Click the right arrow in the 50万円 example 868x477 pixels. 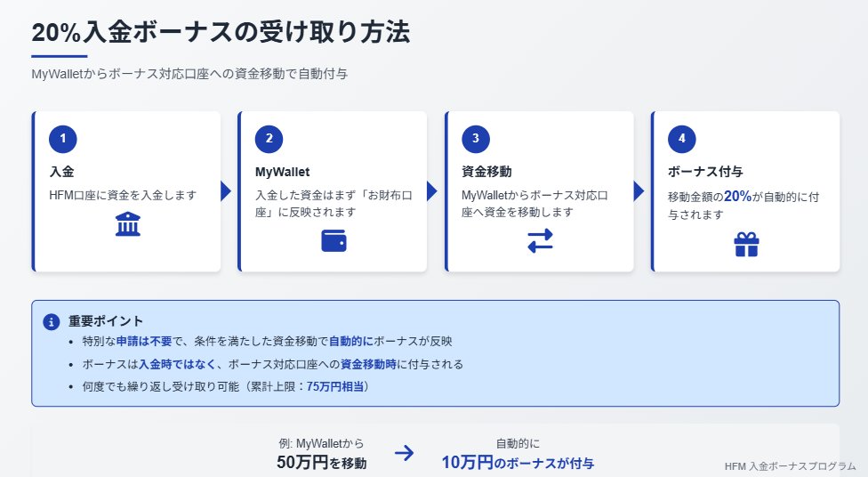click(404, 453)
